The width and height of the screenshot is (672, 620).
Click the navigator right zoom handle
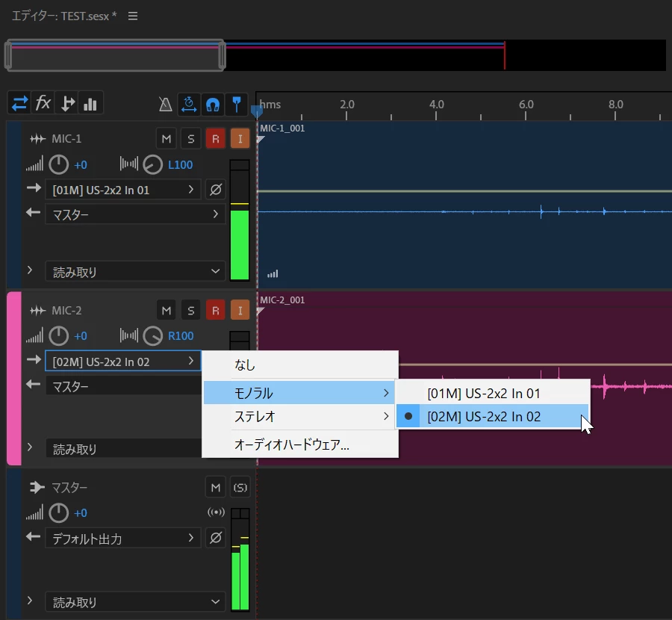coord(222,55)
